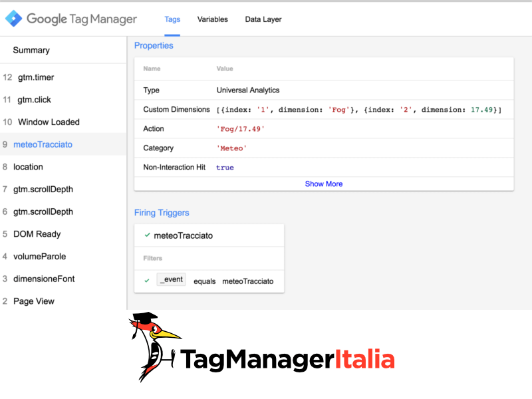Image resolution: width=532 pixels, height=399 pixels.
Task: Select the DOM Ready event
Action: click(37, 234)
